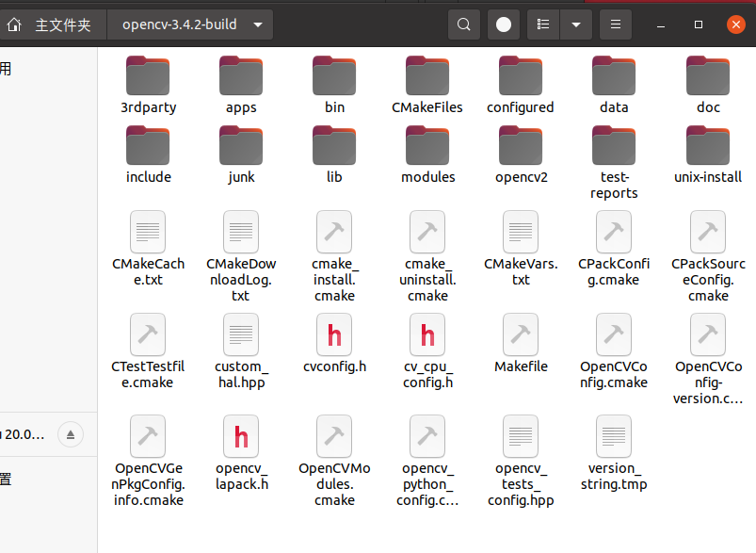The height and width of the screenshot is (553, 756).
Task: Minimize the file manager window
Action: click(661, 24)
